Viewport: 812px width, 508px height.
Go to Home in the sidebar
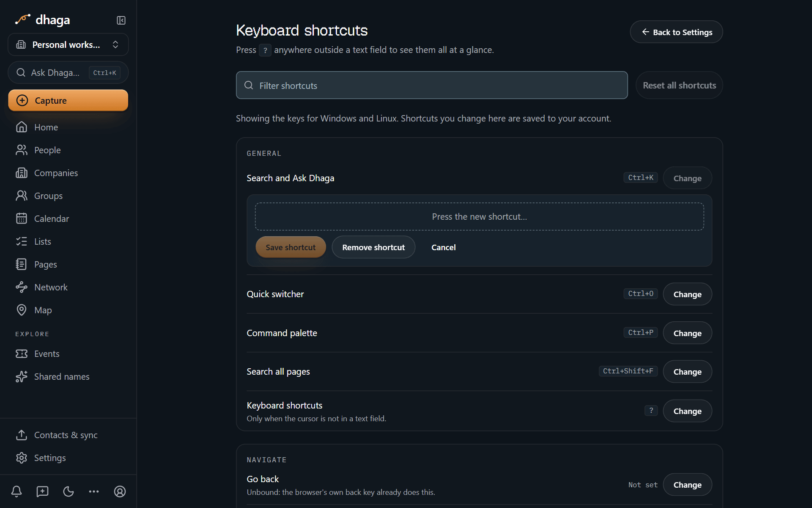pos(68,127)
